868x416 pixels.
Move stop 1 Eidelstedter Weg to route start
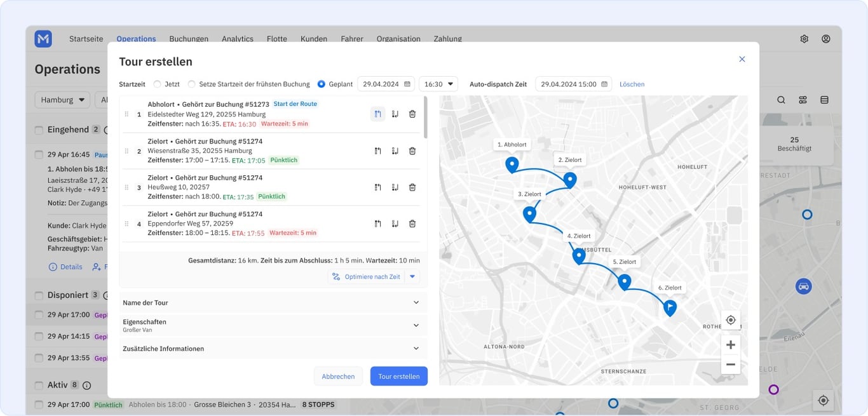(x=377, y=114)
